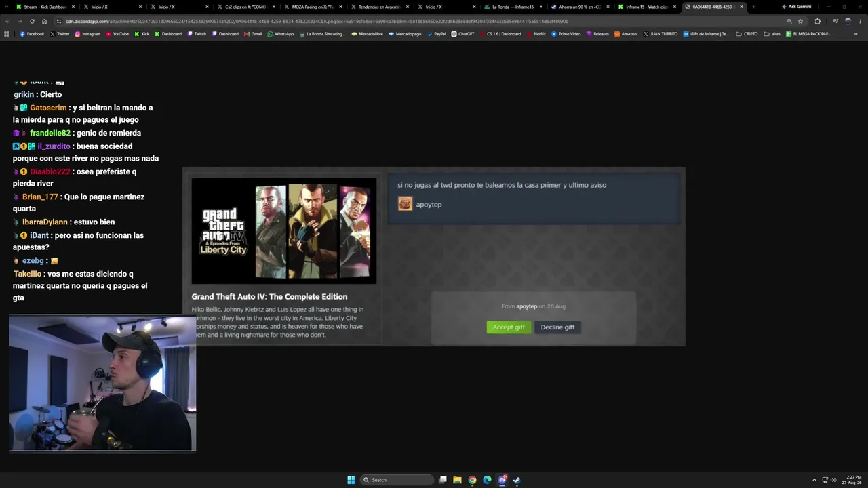Open the Windows Start menu
The image size is (868, 488).
point(351,480)
